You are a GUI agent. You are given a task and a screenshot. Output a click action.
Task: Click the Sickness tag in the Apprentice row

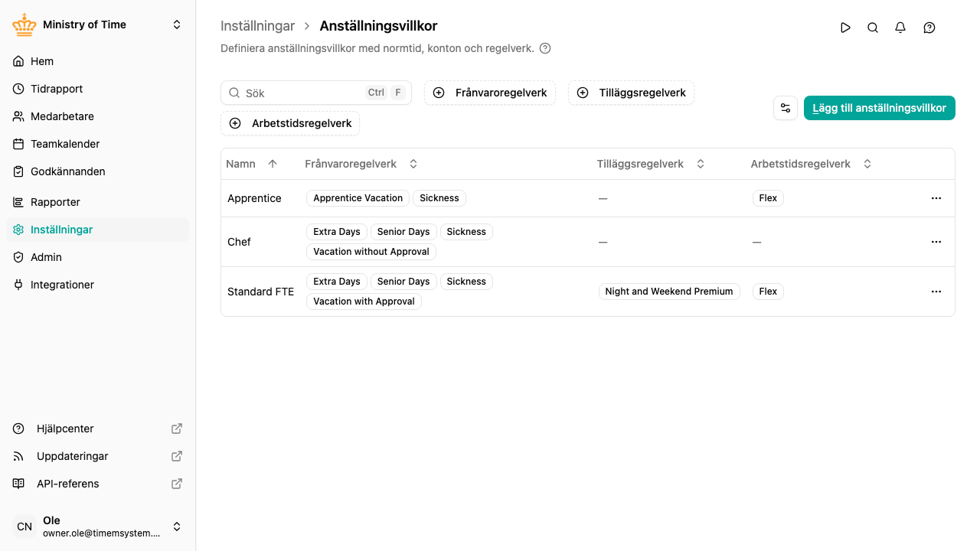pos(439,198)
